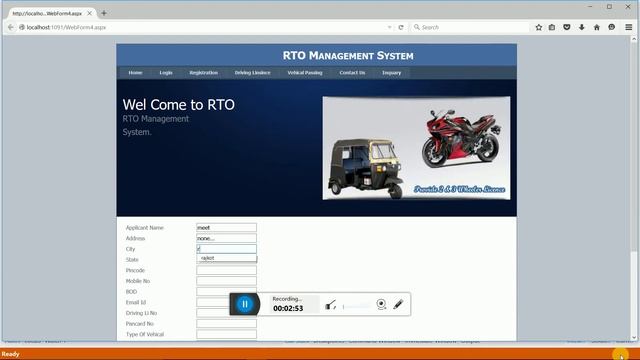Click scrollbar up arrow

634,39
